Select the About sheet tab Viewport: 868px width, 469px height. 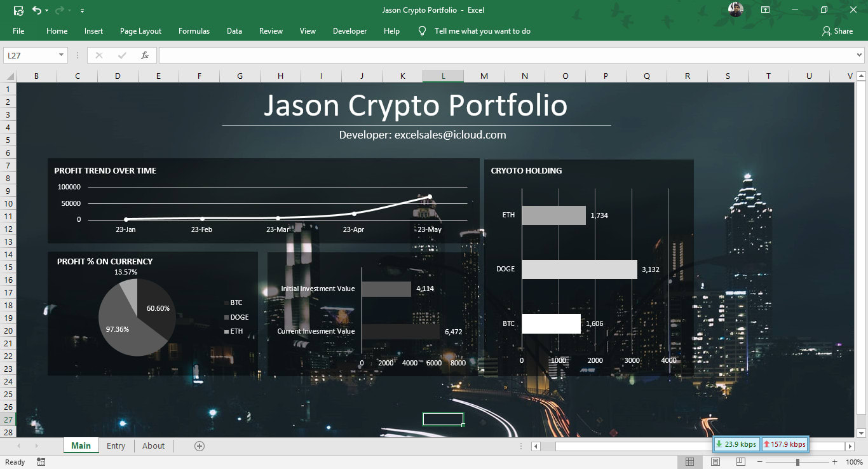click(153, 445)
